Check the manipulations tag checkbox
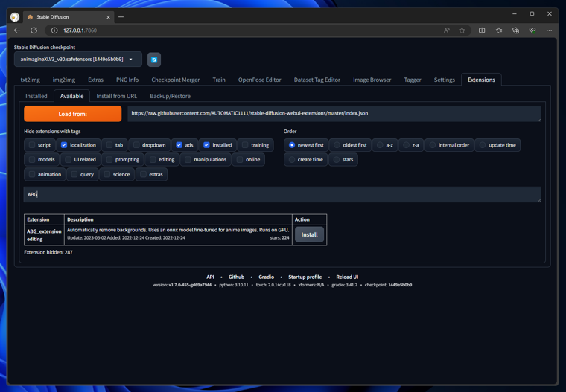This screenshot has width=566, height=392. pos(188,159)
